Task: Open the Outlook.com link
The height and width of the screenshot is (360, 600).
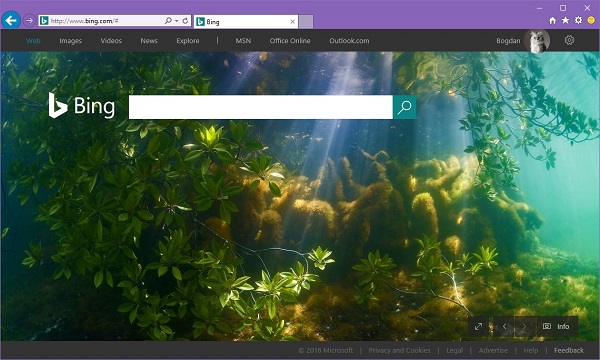Action: tap(349, 41)
